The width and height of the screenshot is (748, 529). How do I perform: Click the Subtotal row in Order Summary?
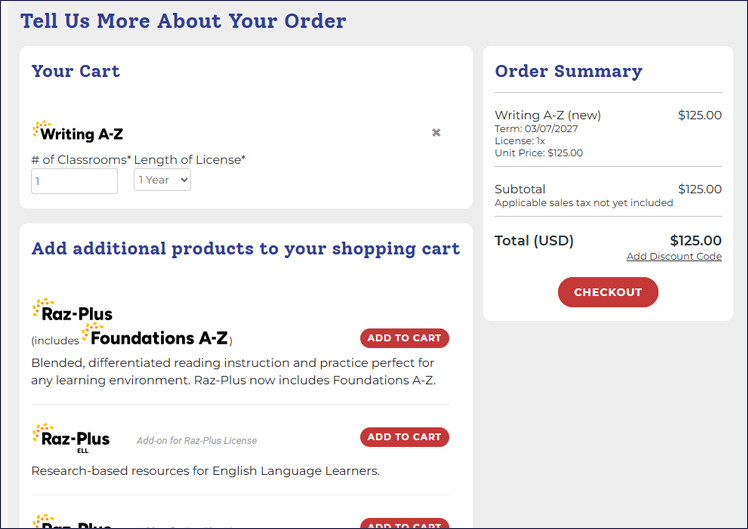pos(520,189)
